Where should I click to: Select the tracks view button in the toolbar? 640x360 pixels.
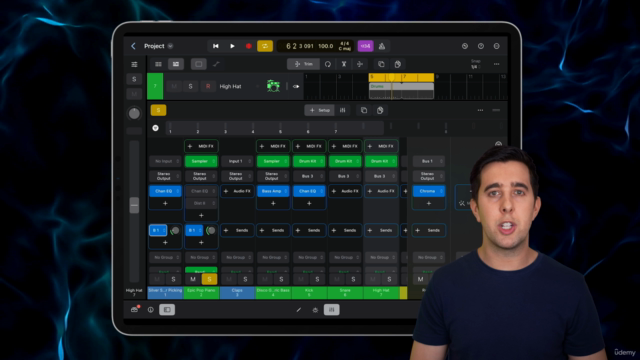[x=176, y=64]
